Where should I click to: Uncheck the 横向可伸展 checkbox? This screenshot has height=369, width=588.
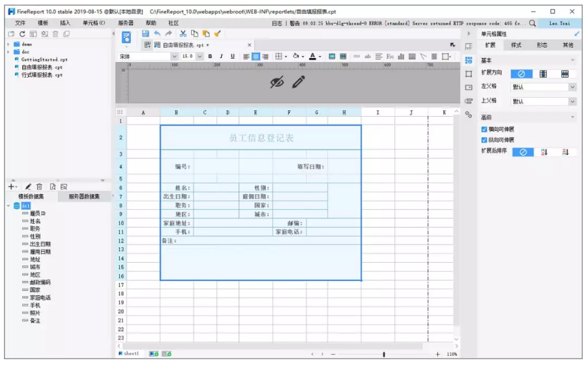point(484,129)
